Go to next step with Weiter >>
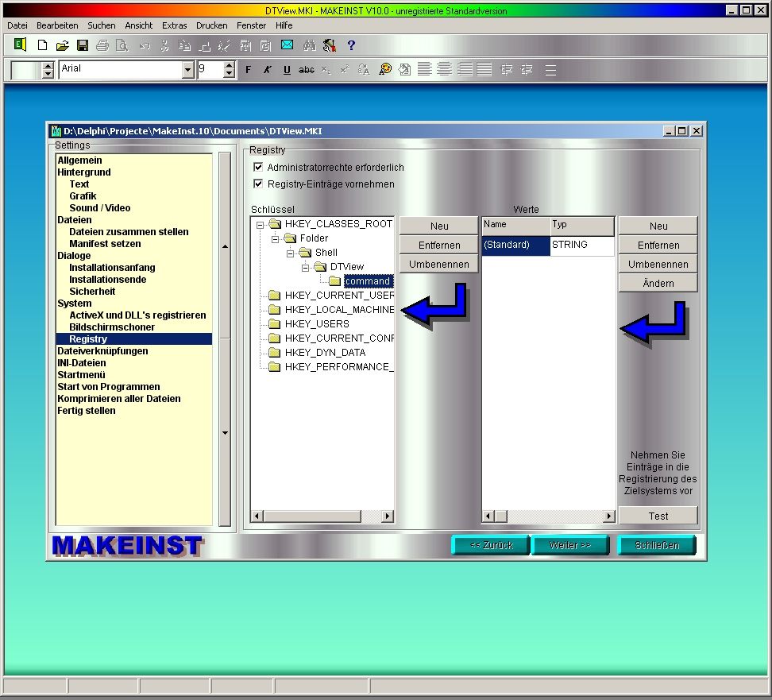Image resolution: width=772 pixels, height=700 pixels. point(569,545)
